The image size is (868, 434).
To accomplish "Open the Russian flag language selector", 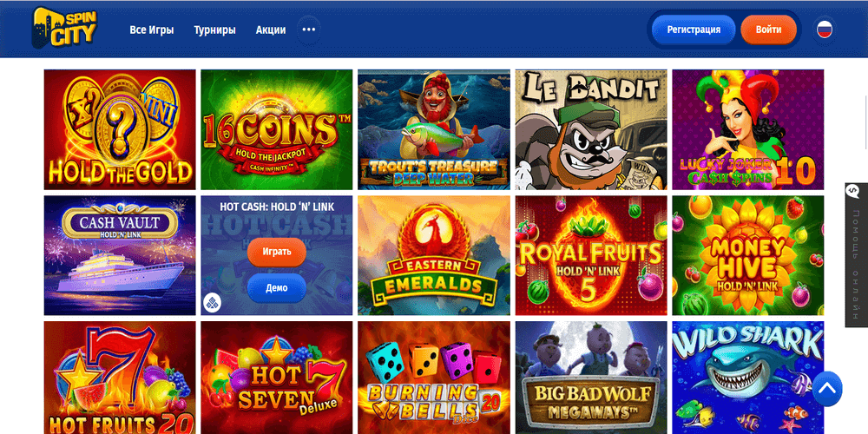I will pyautogui.click(x=825, y=30).
